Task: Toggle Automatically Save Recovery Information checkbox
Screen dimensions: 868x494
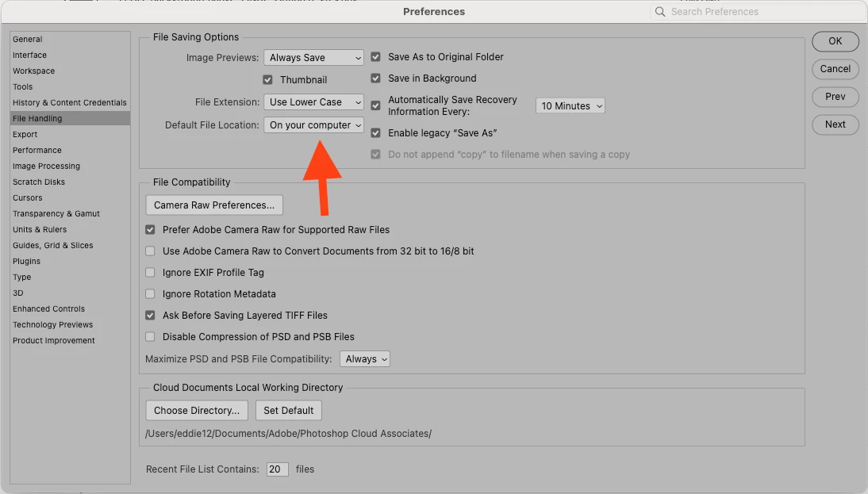Action: pos(376,105)
